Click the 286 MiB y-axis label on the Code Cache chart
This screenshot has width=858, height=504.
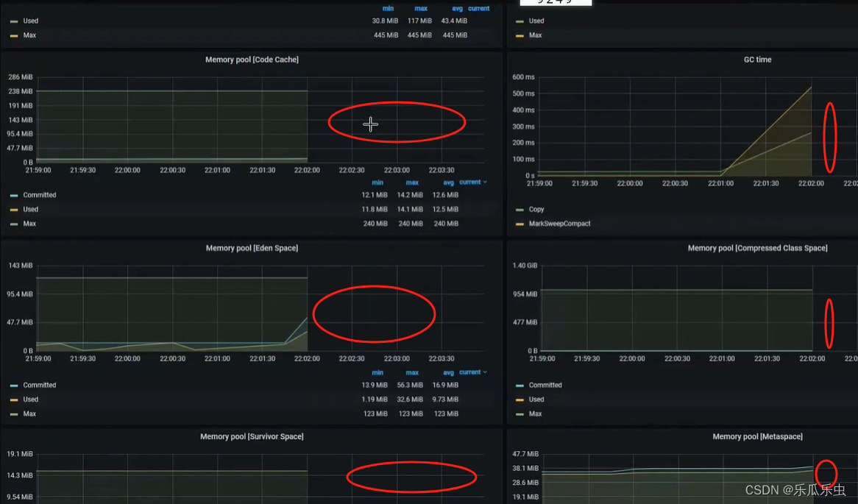pyautogui.click(x=21, y=77)
